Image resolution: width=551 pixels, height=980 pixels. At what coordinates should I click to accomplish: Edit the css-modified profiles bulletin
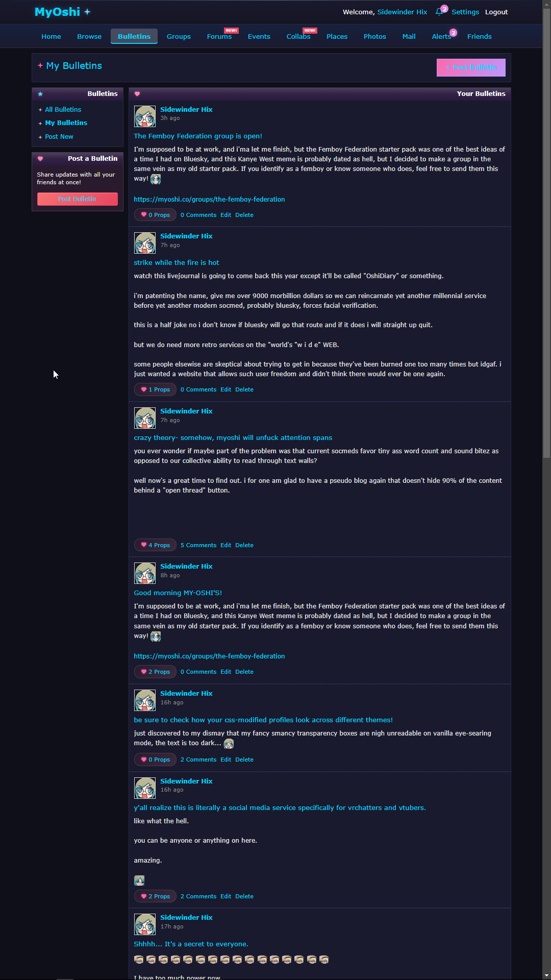226,759
